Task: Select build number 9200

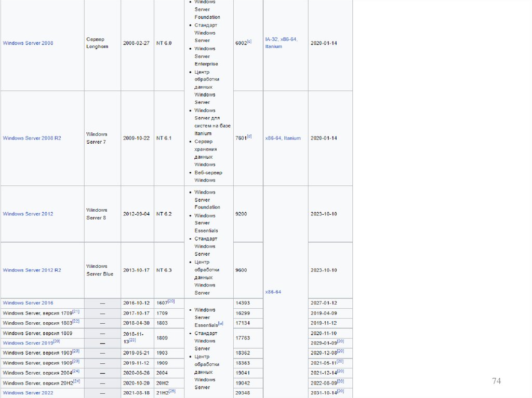Action: tap(241, 214)
